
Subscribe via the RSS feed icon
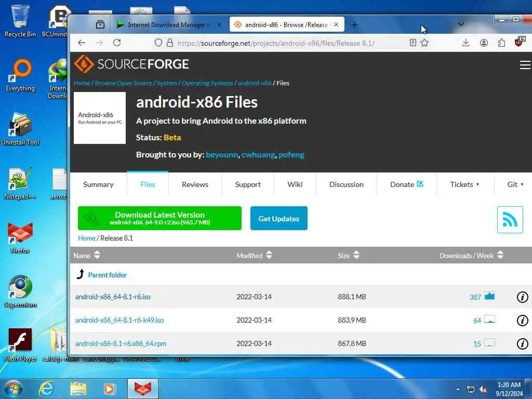[x=510, y=220]
